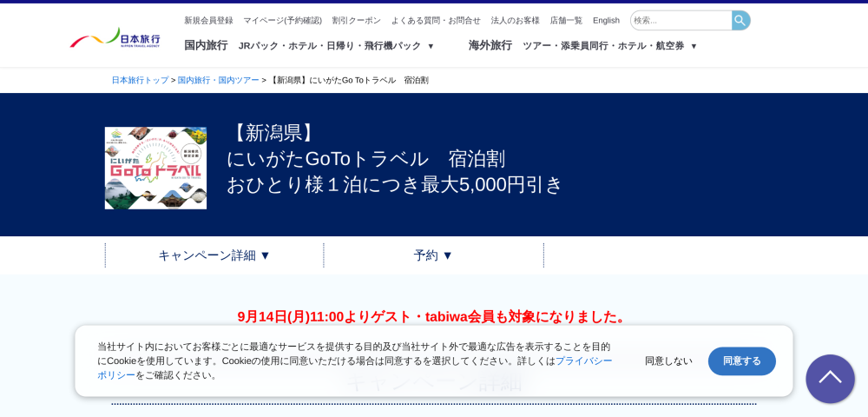
Task: Click the red 9月14日(月)11:00 announcement text
Action: [x=433, y=317]
